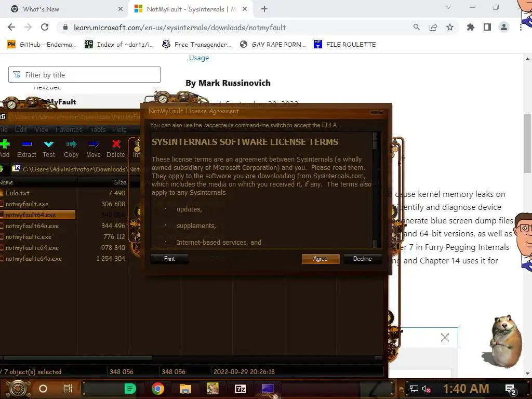The width and height of the screenshot is (532, 399).
Task: Open the View menu in 7-Zip
Action: click(42, 129)
